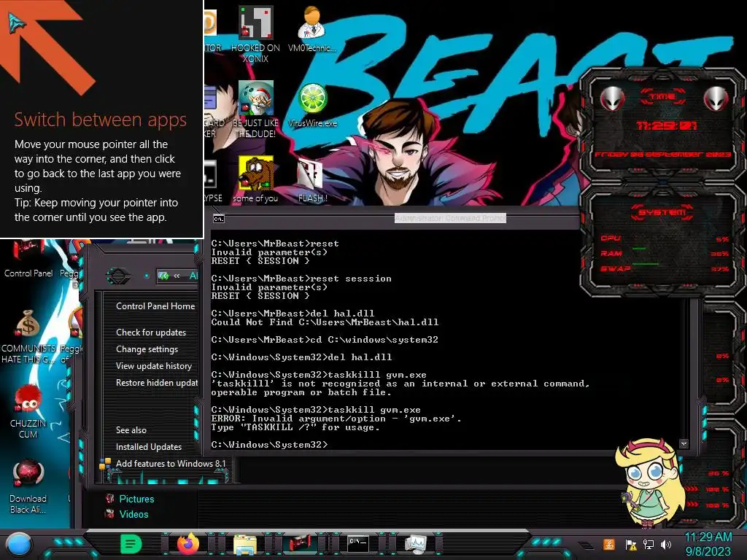Click the Command Prompt title bar
Screen dimensions: 747x560
point(395,219)
